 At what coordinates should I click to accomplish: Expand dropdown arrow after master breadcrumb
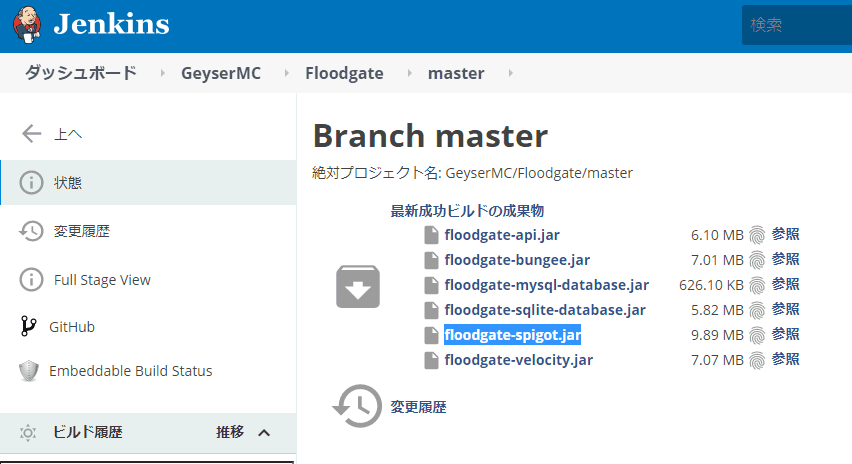click(510, 73)
